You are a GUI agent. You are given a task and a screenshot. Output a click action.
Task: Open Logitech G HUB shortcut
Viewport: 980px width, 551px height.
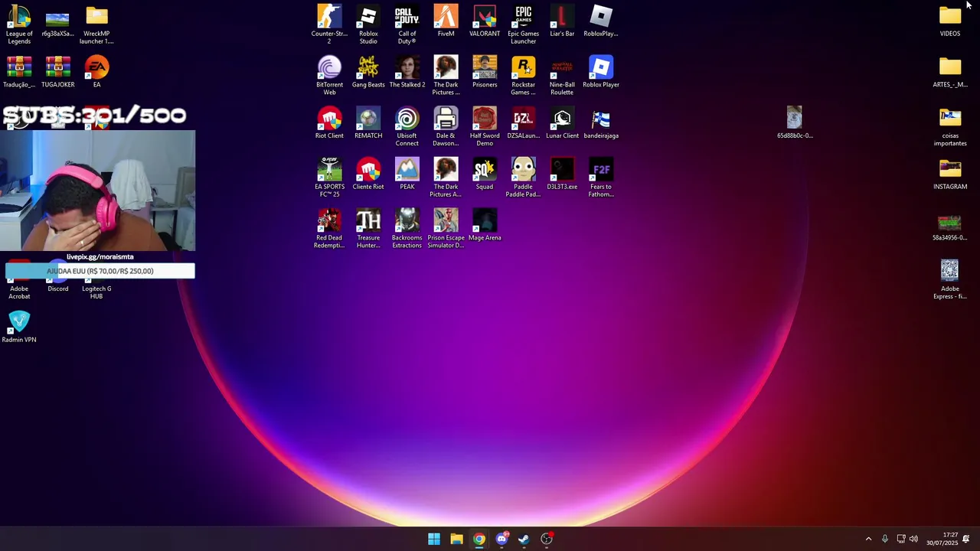point(96,290)
